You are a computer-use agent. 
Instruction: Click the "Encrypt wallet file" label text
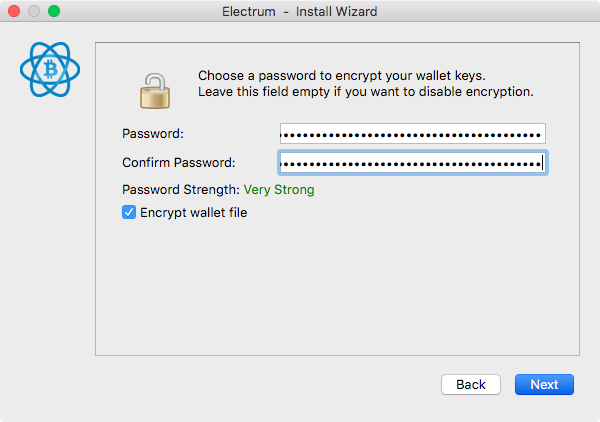click(x=194, y=213)
